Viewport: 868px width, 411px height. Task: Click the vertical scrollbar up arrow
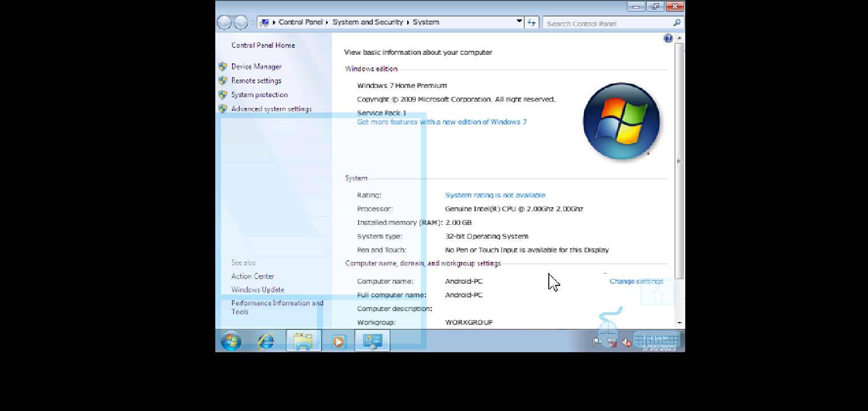click(679, 38)
